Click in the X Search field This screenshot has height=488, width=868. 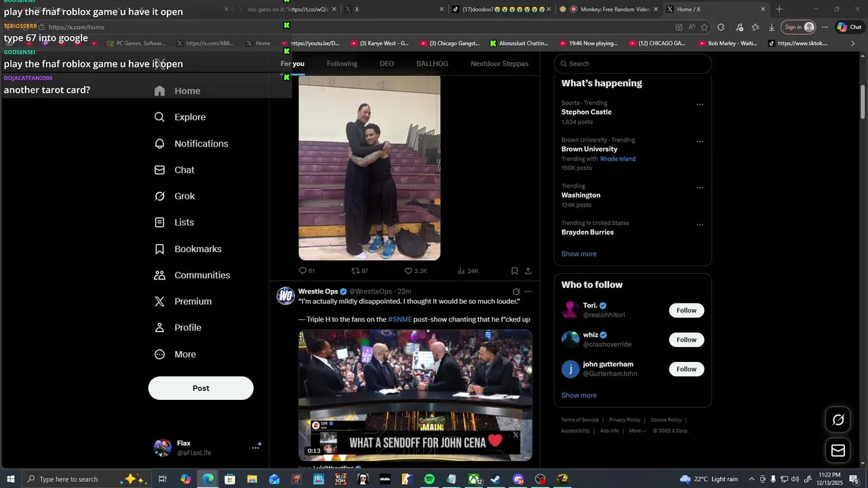pos(633,64)
